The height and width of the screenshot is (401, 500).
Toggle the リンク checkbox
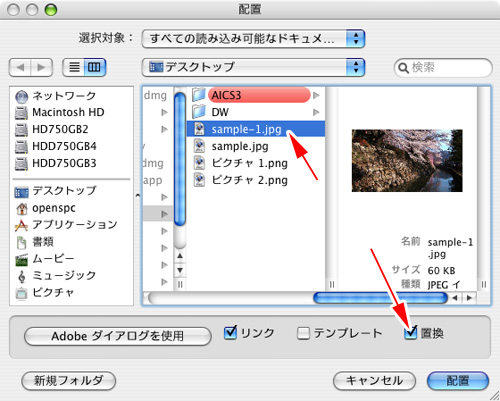coord(230,333)
